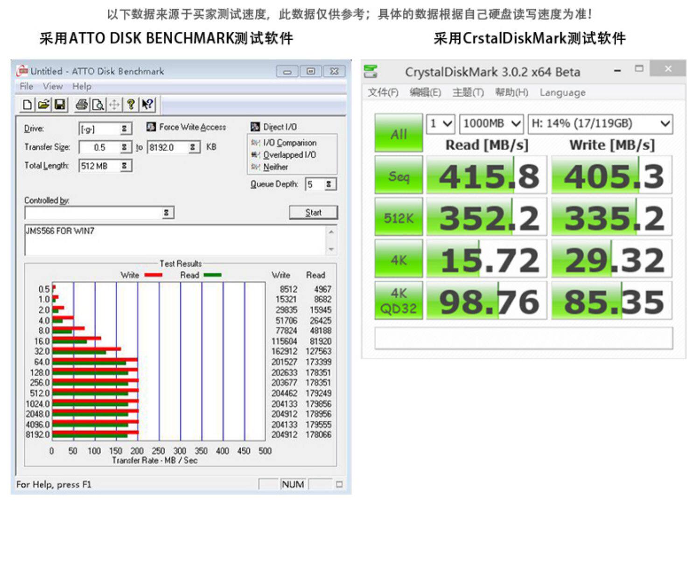Minimize the ATTO Disk Benchmark window
This screenshot has width=700, height=588.
(287, 71)
